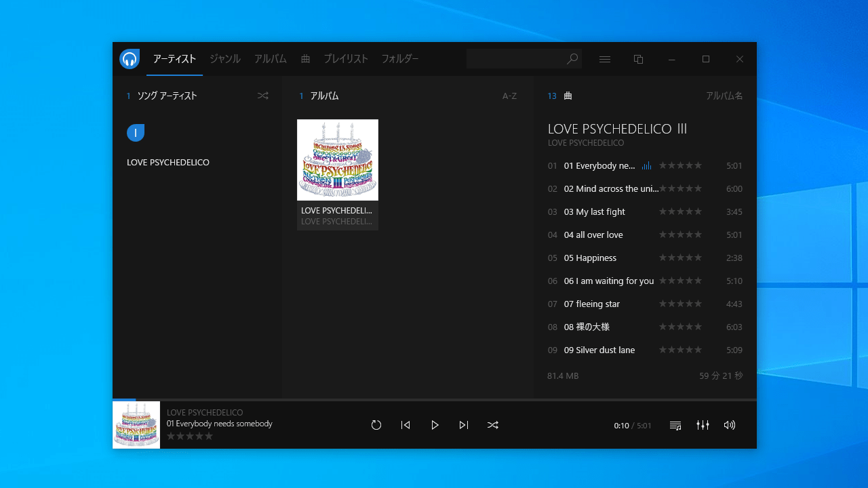Shuffle all artists with the artist-list icon
This screenshot has height=488, width=868.
pyautogui.click(x=263, y=96)
